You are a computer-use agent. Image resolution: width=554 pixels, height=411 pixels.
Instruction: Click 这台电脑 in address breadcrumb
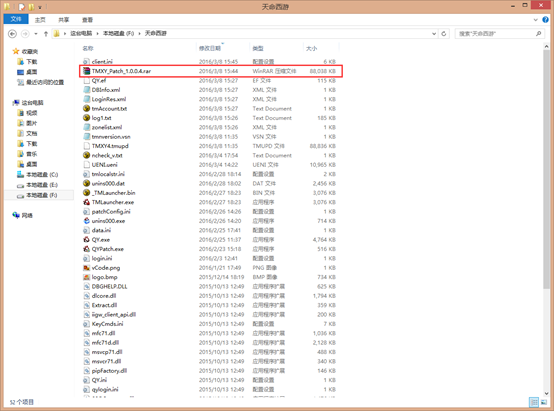(x=81, y=33)
